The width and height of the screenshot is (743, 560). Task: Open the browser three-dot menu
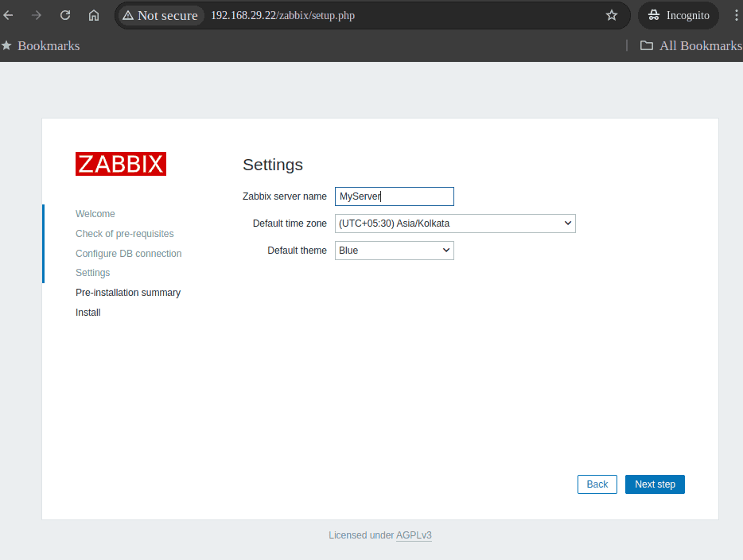pyautogui.click(x=734, y=15)
